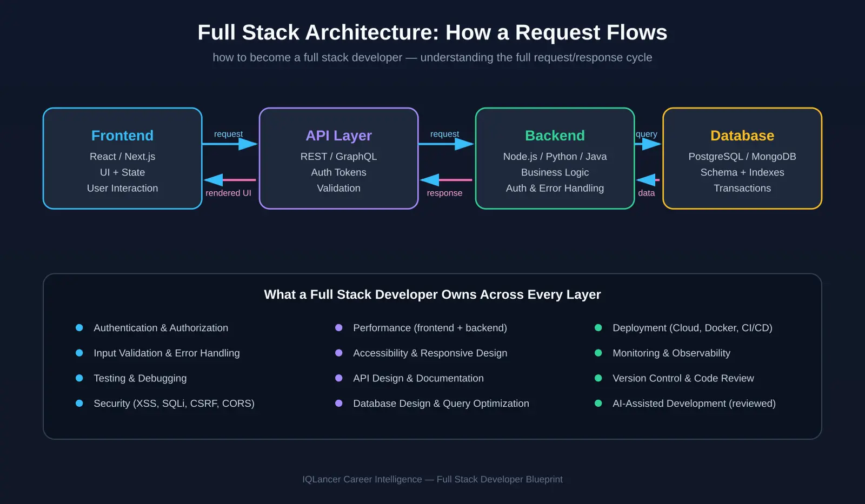Click the footer "IQLancer Career Intelligence" text
The height and width of the screenshot is (504, 865).
[x=362, y=479]
